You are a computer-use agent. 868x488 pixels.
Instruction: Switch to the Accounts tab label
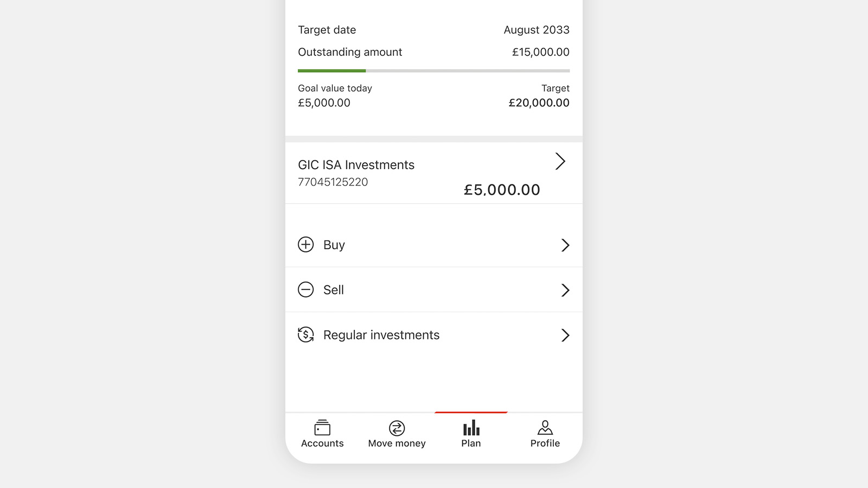(x=322, y=444)
